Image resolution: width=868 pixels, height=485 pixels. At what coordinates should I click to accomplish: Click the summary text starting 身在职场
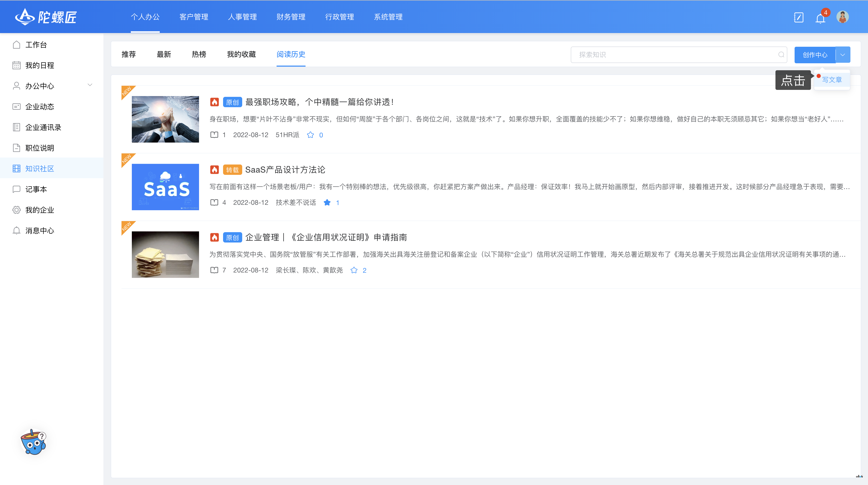(x=526, y=119)
